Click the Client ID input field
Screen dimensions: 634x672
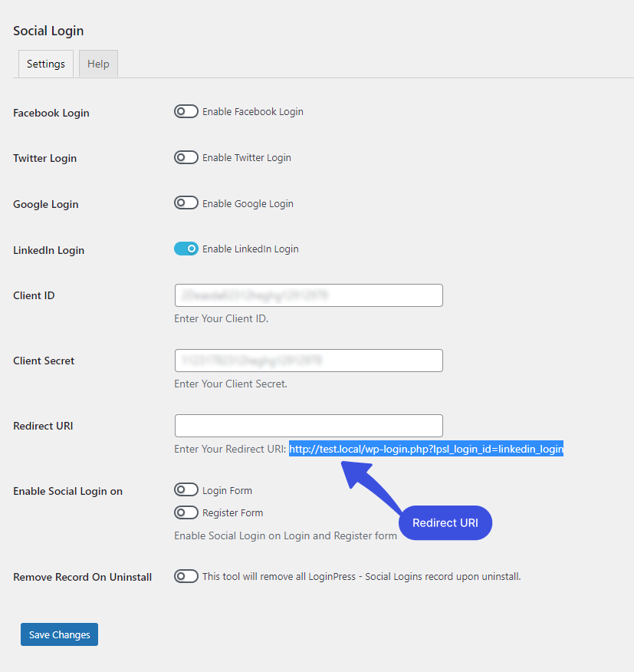308,295
